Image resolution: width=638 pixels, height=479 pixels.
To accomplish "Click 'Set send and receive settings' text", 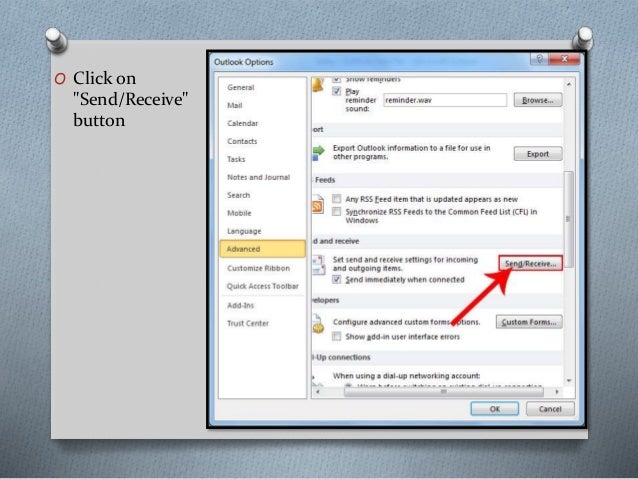I will point(405,264).
